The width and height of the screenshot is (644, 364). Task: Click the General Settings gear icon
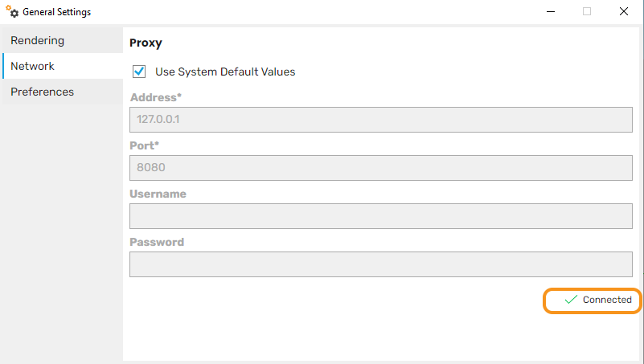12,12
